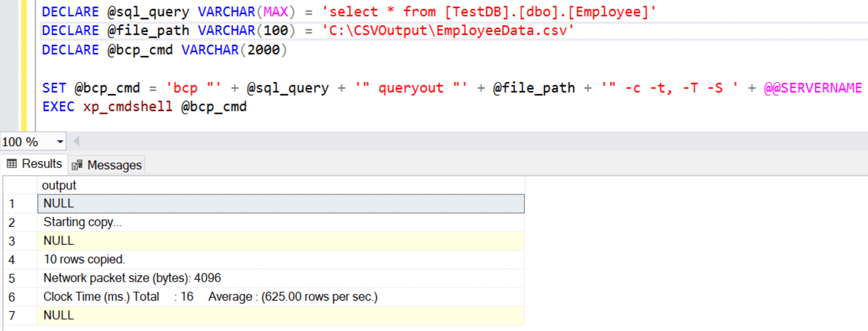Select the '10 rows copied.' cell
This screenshot has width=868, height=331.
coord(281,259)
